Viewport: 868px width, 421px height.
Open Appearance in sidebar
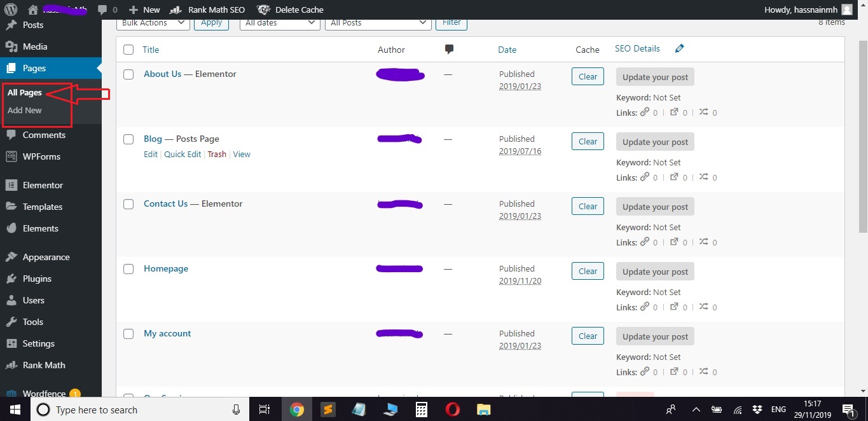46,257
